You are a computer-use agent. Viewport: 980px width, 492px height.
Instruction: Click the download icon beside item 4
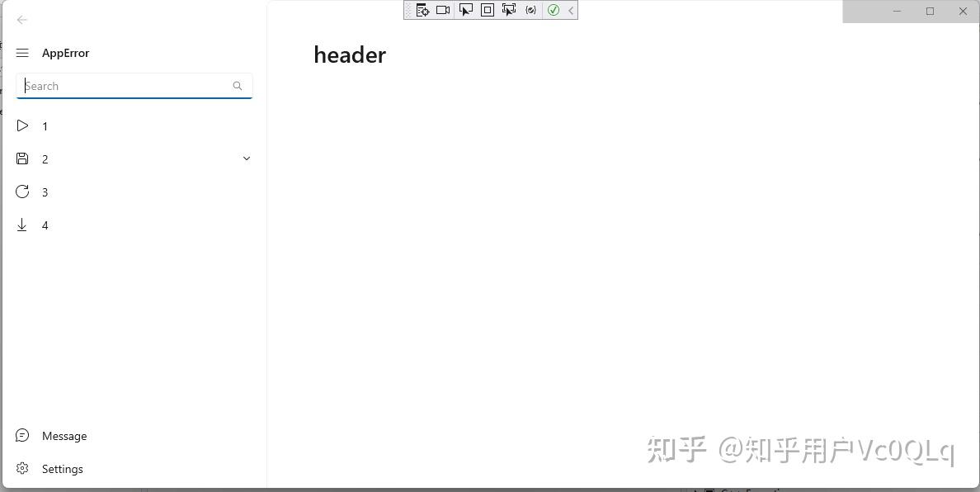pyautogui.click(x=22, y=225)
